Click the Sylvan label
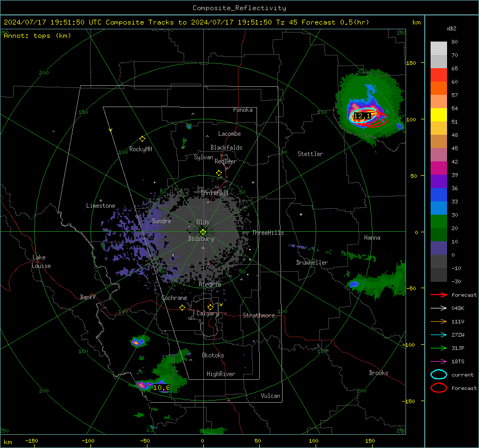The image size is (479, 448). coord(203,157)
